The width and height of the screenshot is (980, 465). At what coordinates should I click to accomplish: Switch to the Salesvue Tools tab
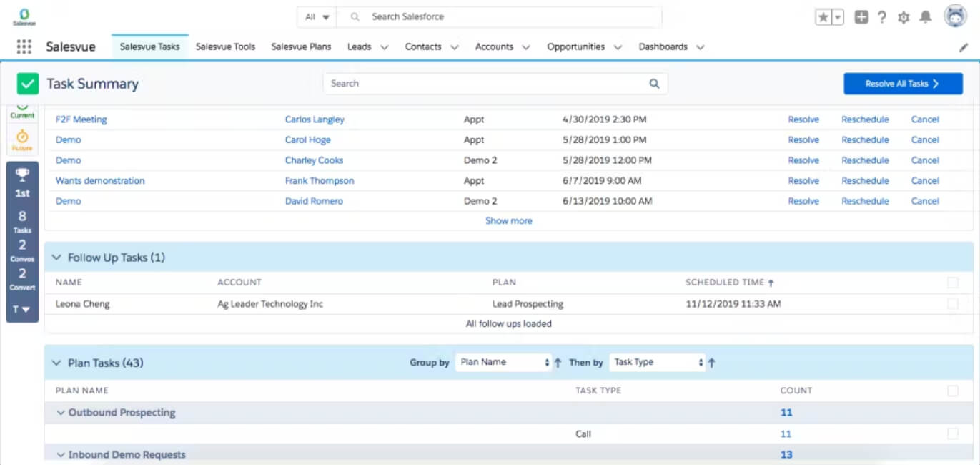point(225,46)
